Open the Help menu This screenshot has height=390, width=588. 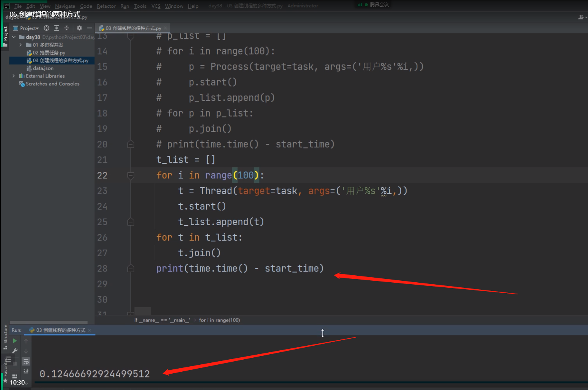193,6
